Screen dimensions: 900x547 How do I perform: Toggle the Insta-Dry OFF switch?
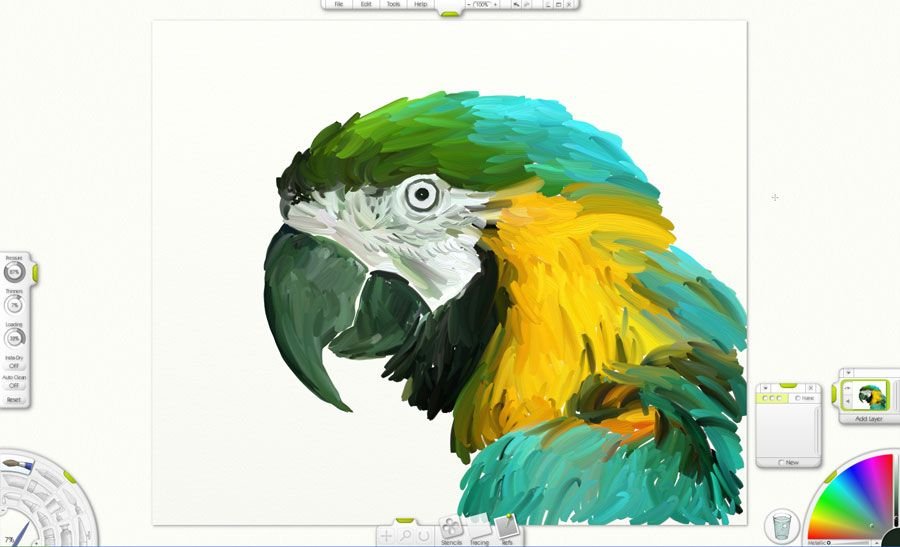click(x=14, y=366)
